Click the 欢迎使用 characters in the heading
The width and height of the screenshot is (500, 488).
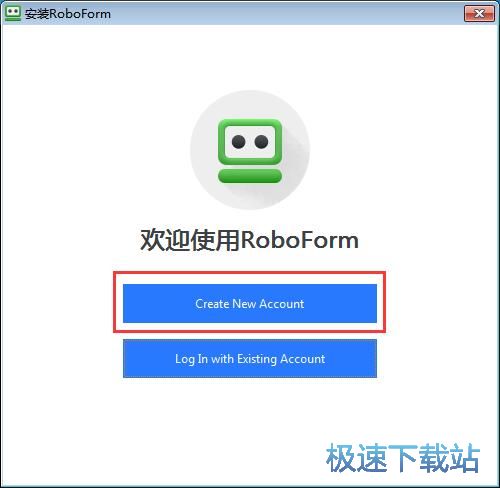190,240
